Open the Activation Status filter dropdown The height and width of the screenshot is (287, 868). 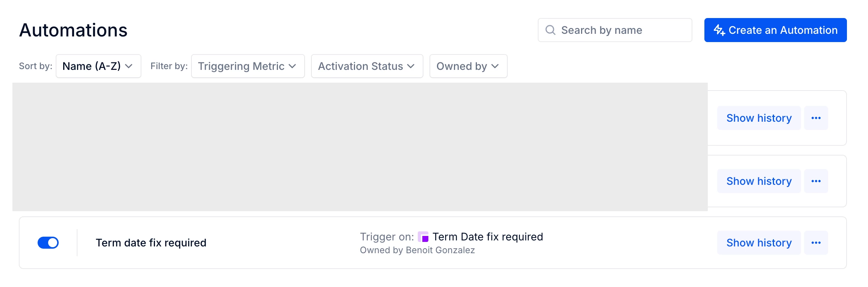(367, 66)
